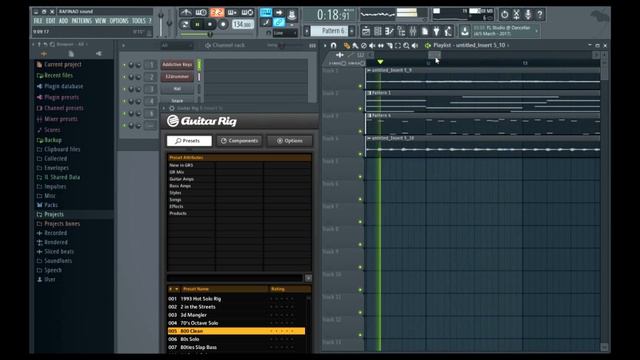Click the download content library icon
This screenshot has width=640, height=360.
point(464,31)
